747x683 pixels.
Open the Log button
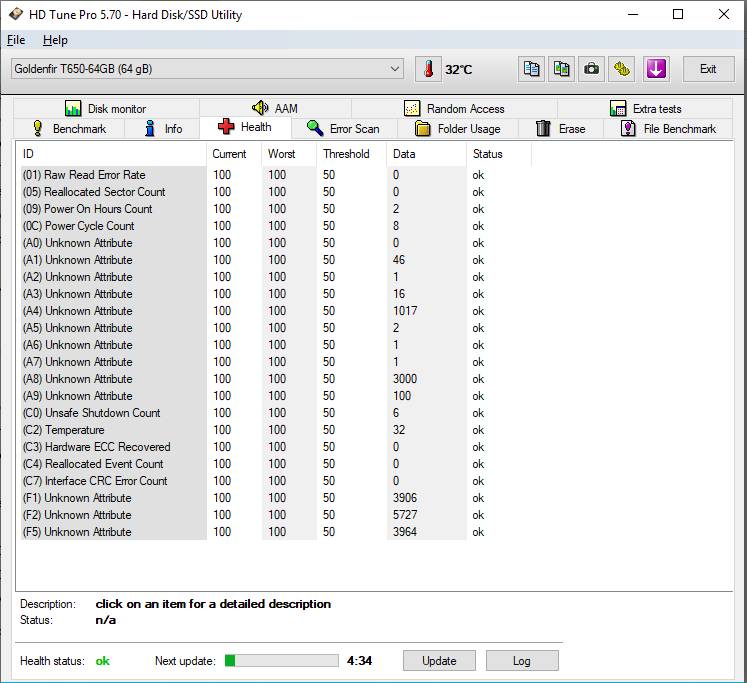click(x=522, y=661)
